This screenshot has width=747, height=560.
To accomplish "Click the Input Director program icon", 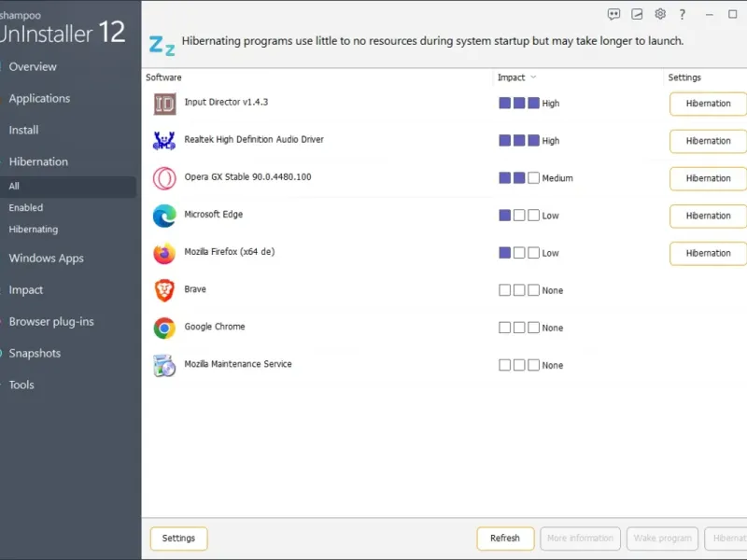I will tap(164, 104).
